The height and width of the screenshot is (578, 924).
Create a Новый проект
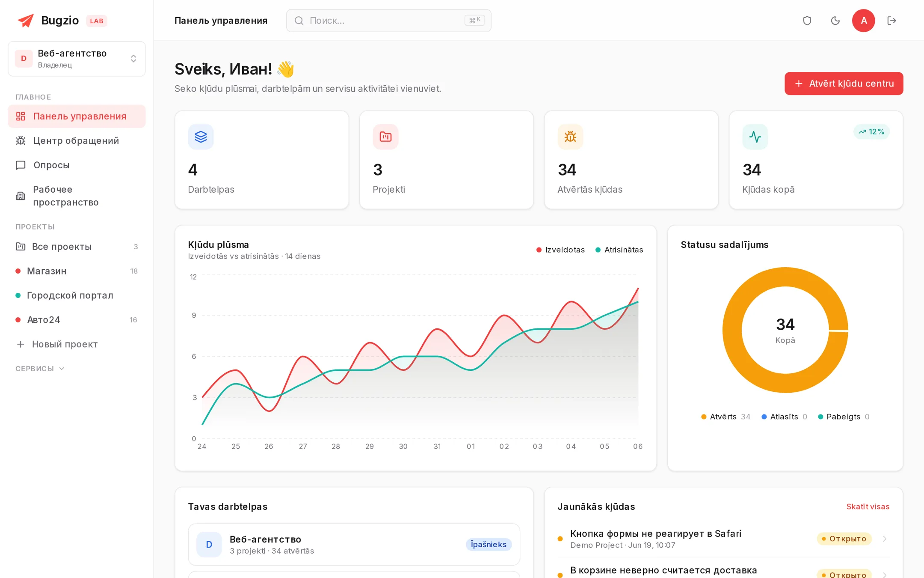pos(77,344)
